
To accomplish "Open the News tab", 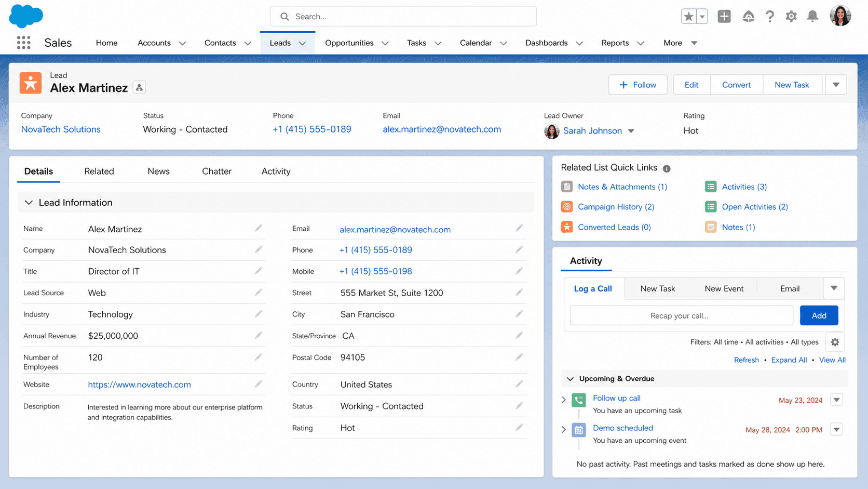I will coord(158,171).
